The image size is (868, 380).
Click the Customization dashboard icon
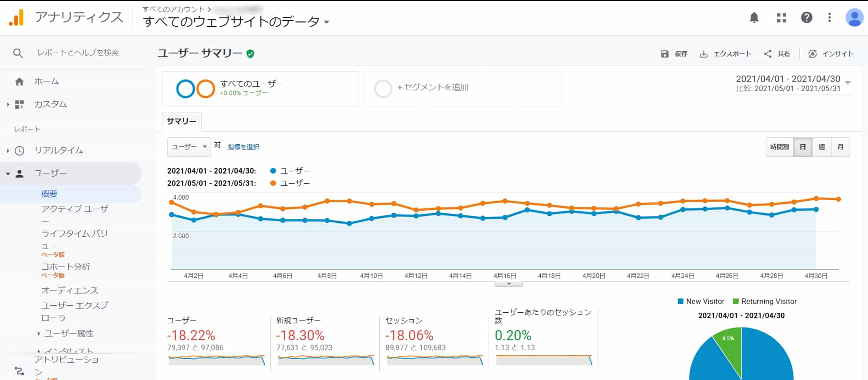click(x=20, y=104)
